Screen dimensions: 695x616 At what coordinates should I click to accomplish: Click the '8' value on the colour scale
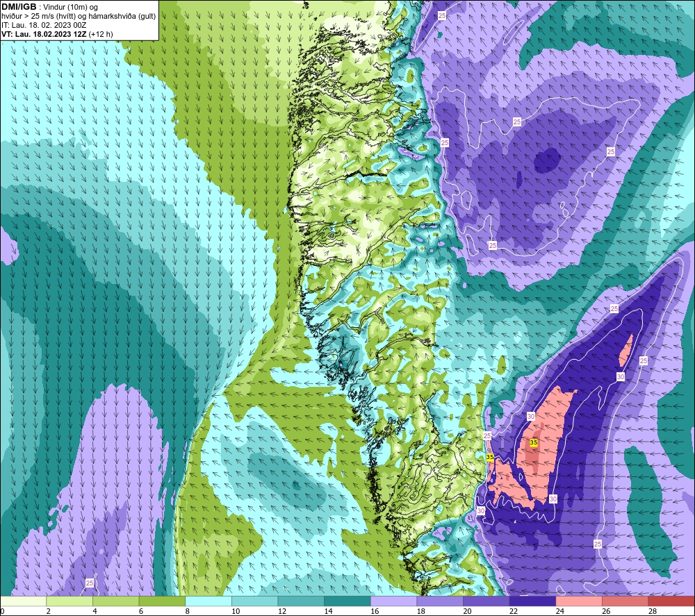pyautogui.click(x=188, y=611)
